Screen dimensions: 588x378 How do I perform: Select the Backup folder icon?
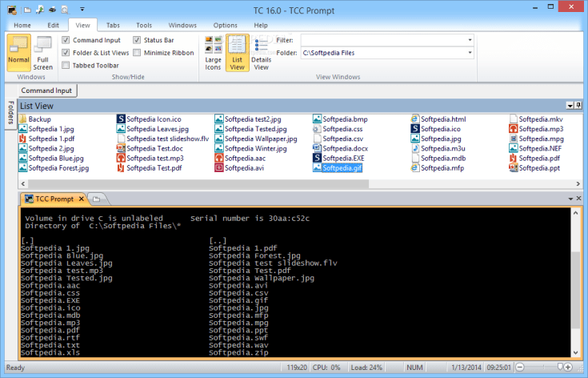23,119
